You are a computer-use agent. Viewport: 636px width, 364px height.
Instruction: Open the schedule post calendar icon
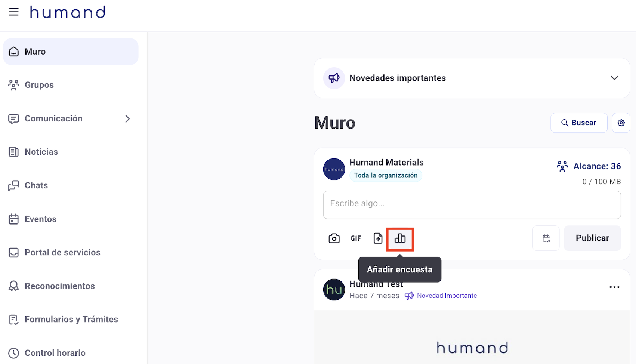point(546,238)
